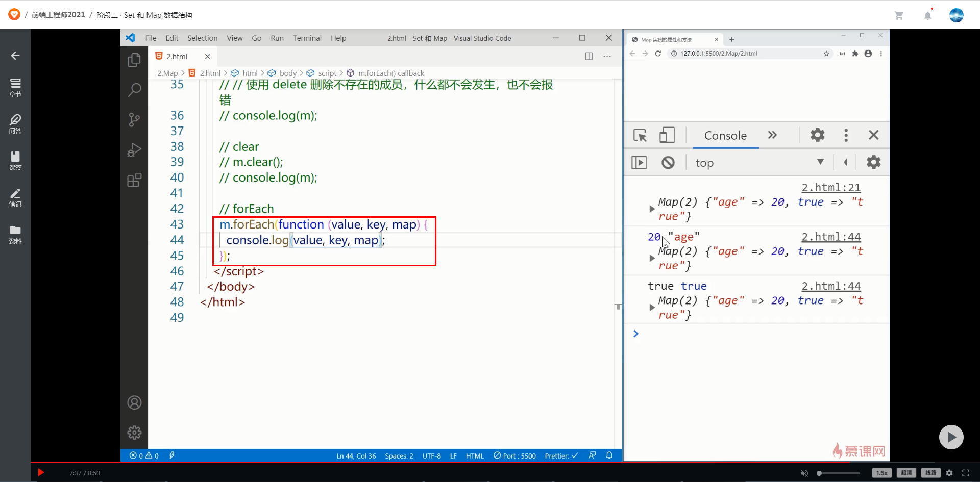The width and height of the screenshot is (980, 482).
Task: Click Prettier status bar item
Action: pyautogui.click(x=561, y=455)
